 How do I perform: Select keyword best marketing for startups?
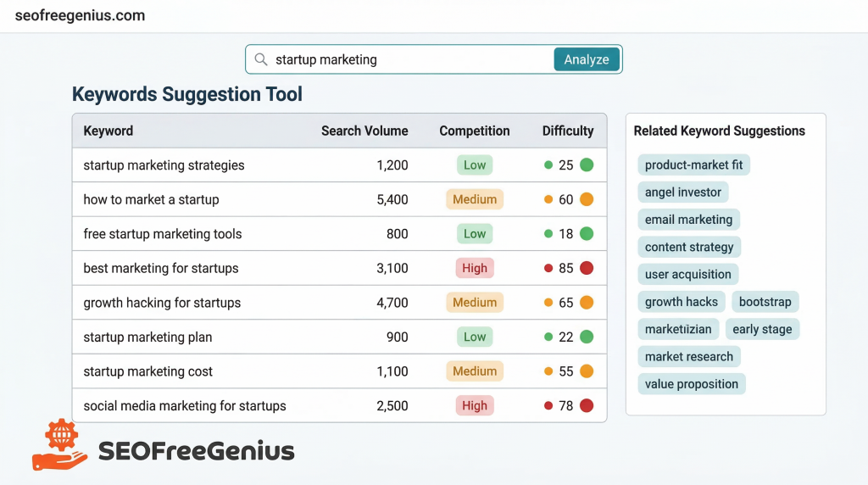click(x=161, y=268)
